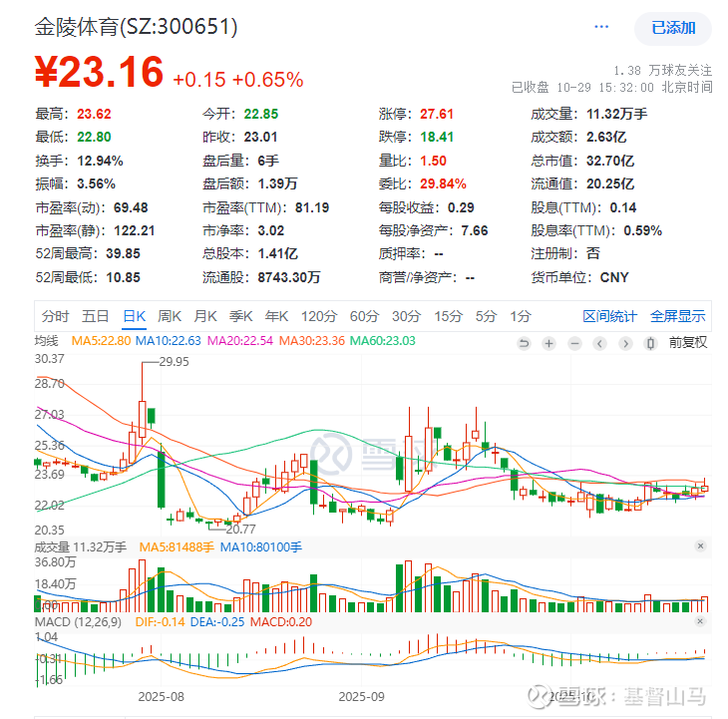The width and height of the screenshot is (728, 719).
Task: Click the 市盈率(TTM) 81.19 value
Action: [x=312, y=207]
